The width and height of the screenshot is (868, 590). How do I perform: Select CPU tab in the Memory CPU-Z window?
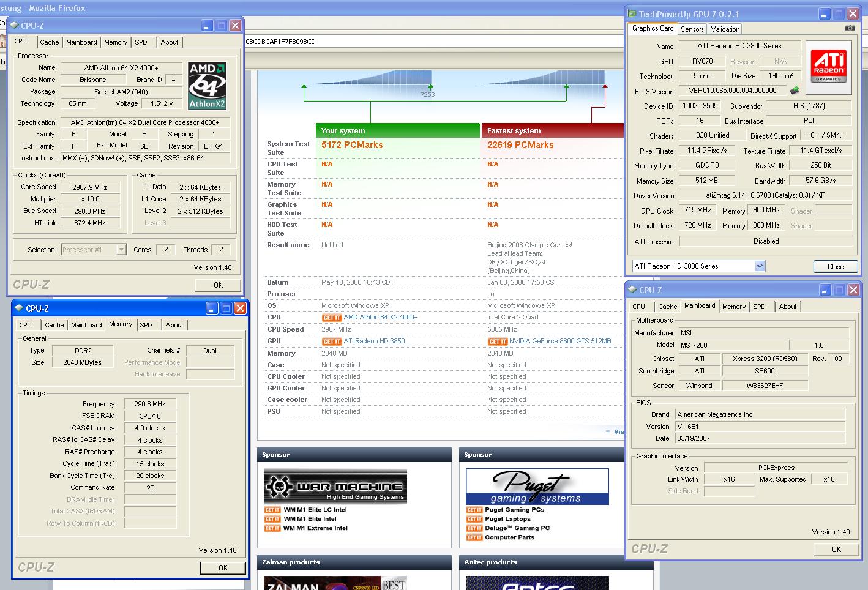pos(26,325)
